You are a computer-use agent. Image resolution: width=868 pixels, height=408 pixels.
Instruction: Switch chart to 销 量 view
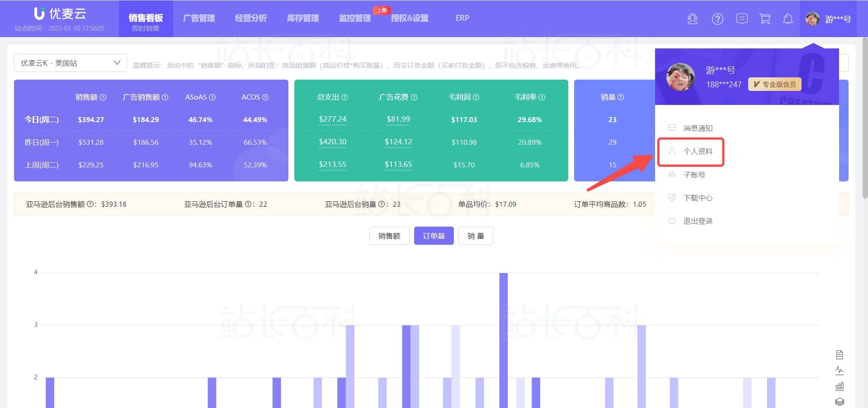pyautogui.click(x=475, y=236)
